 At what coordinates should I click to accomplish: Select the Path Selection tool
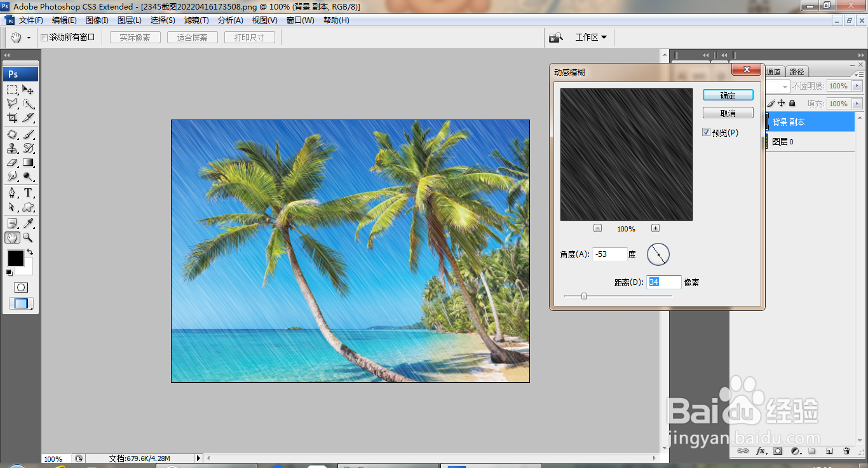click(12, 207)
